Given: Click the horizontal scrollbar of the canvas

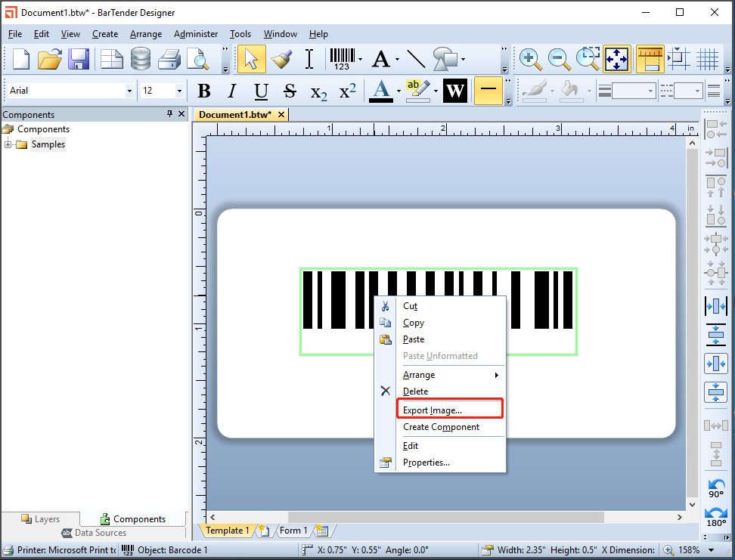Looking at the screenshot, I should [445, 518].
